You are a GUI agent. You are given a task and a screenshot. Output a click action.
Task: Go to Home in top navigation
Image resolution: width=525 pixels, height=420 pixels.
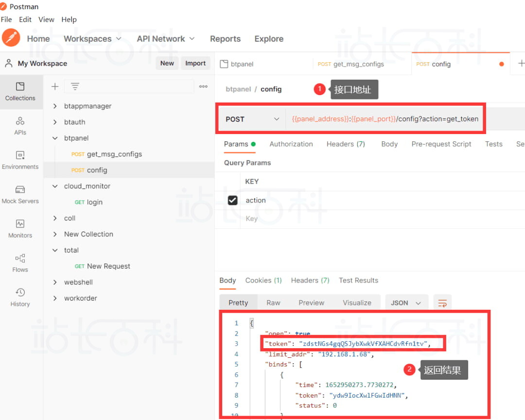(38, 39)
